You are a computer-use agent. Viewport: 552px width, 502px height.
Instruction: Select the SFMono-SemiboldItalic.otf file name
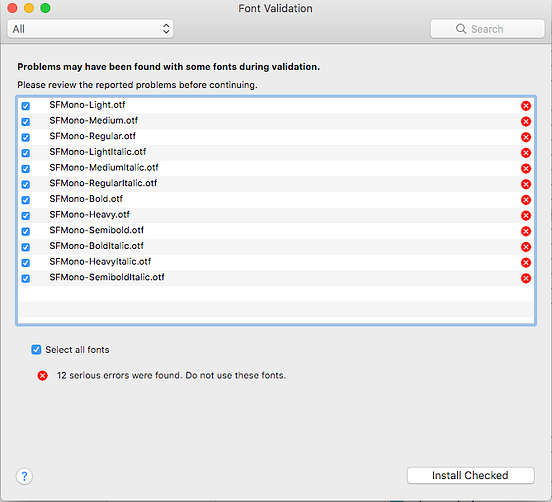[x=107, y=277]
